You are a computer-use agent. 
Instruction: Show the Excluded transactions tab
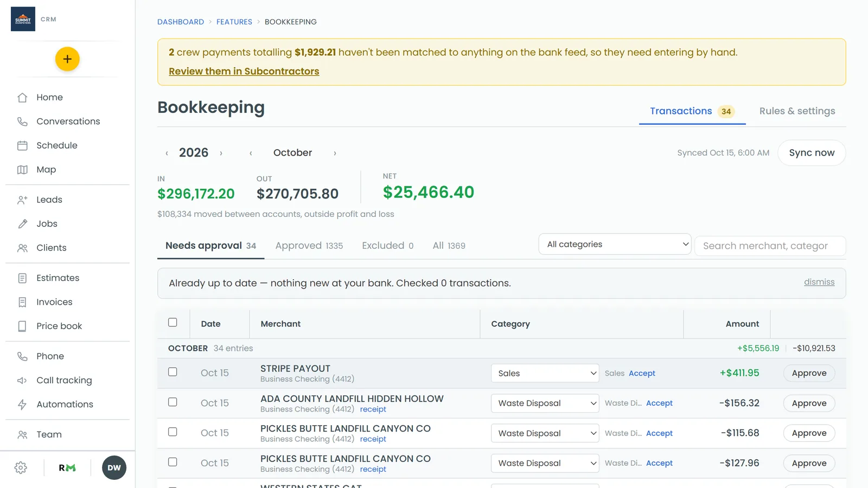[x=388, y=246]
